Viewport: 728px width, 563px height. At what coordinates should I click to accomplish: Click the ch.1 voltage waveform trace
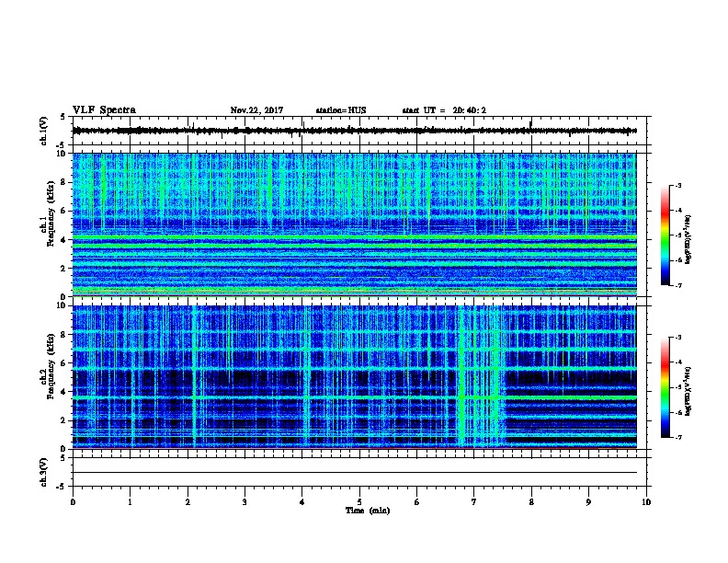click(x=354, y=131)
